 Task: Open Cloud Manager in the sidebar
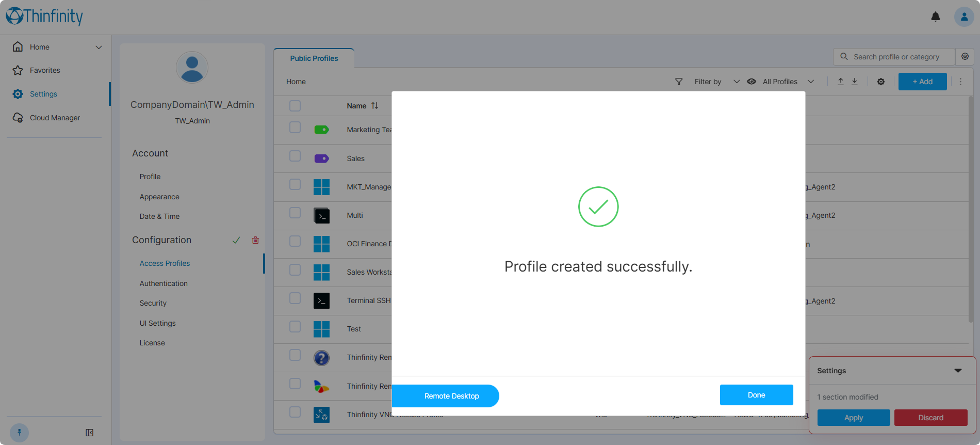(55, 118)
